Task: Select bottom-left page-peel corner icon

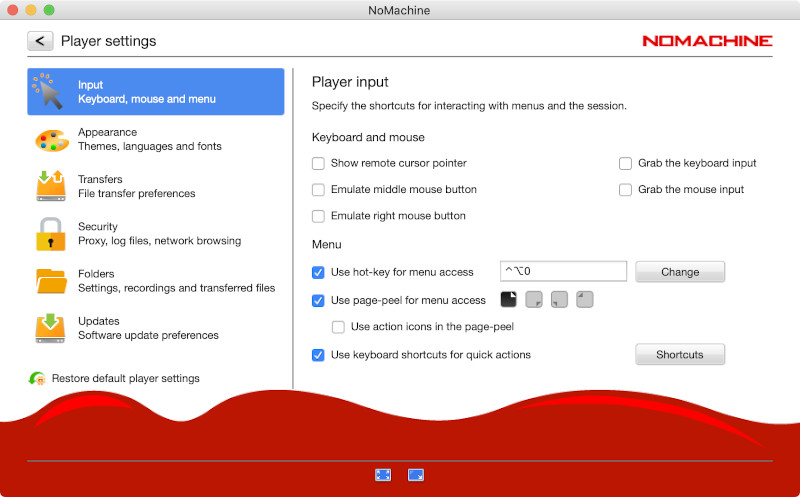Action: 559,299
